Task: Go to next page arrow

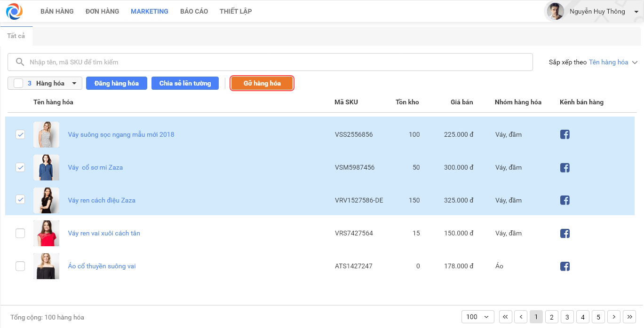Action: 614,317
